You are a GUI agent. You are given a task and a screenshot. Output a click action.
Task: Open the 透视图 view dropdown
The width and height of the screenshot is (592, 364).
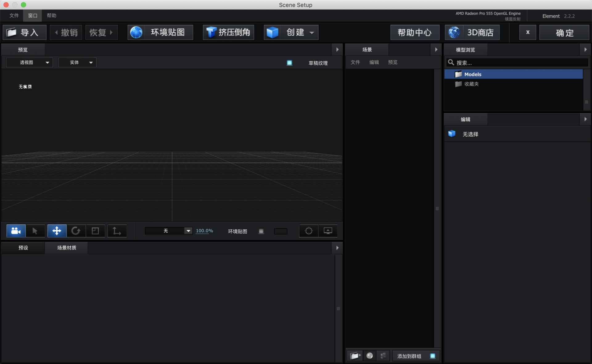pyautogui.click(x=30, y=63)
